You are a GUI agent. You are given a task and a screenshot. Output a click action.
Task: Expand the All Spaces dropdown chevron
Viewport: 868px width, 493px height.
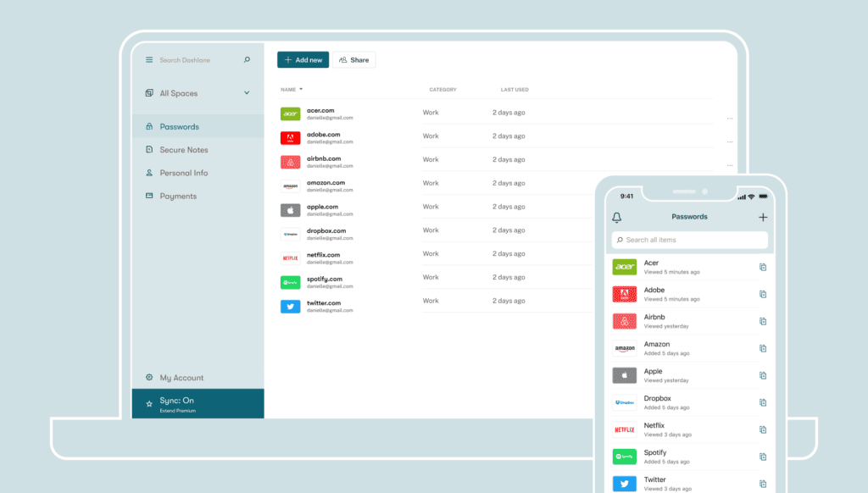coord(247,93)
